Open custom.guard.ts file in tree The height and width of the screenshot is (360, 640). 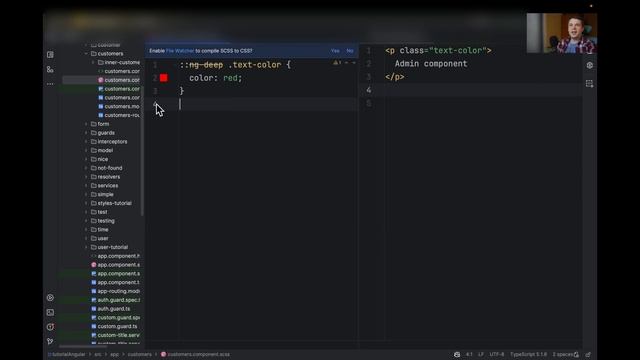tap(117, 327)
